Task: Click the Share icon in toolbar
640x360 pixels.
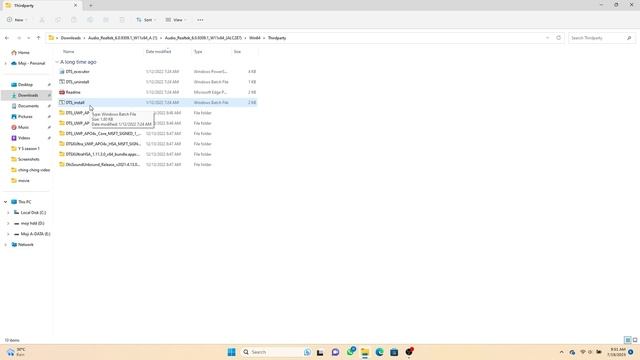Action: [106, 20]
